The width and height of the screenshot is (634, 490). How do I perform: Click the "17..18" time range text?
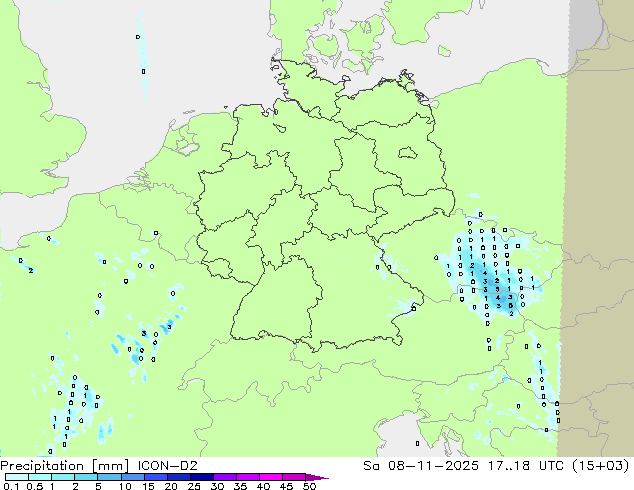pyautogui.click(x=508, y=466)
